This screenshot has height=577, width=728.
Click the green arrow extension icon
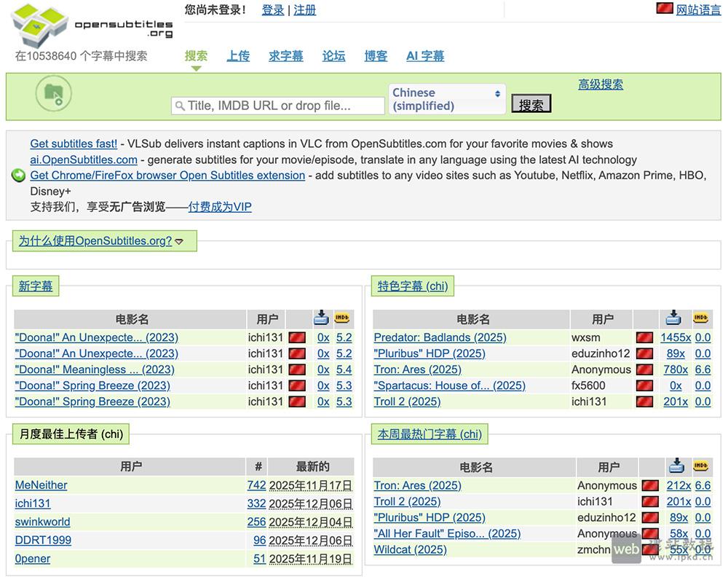18,176
